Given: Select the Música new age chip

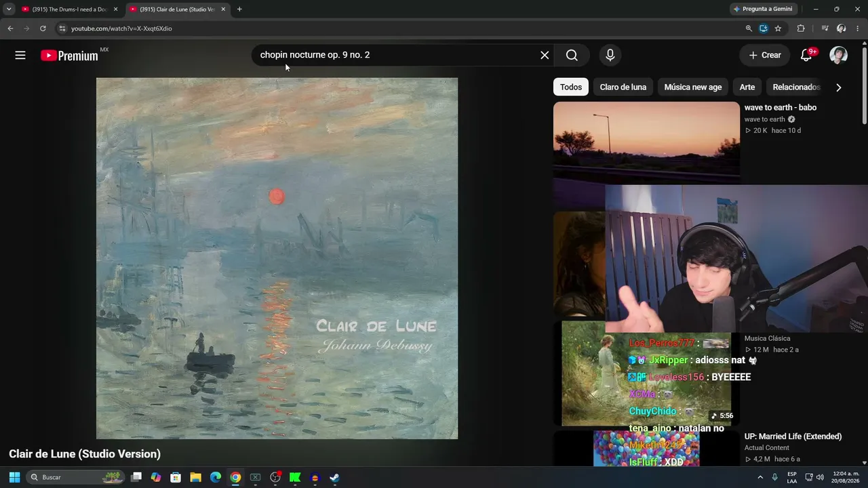Looking at the screenshot, I should click(693, 87).
